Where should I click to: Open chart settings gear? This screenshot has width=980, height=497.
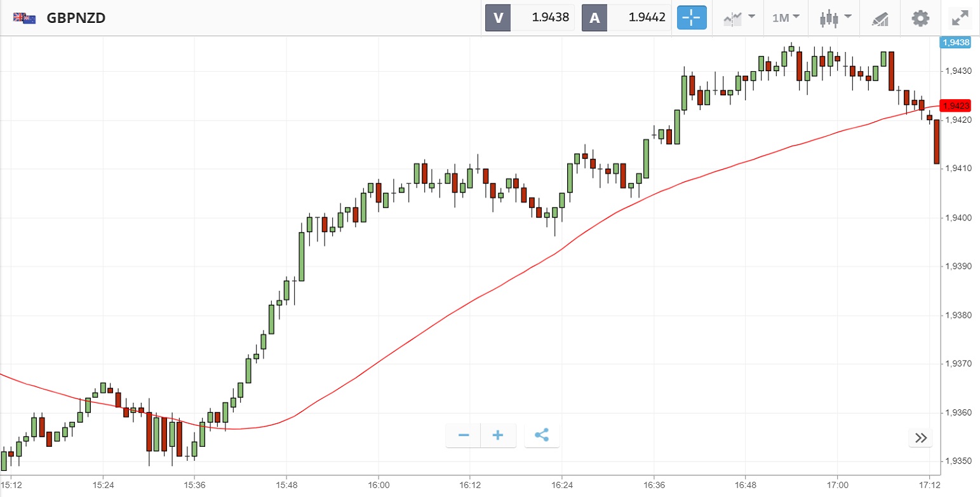click(x=920, y=18)
